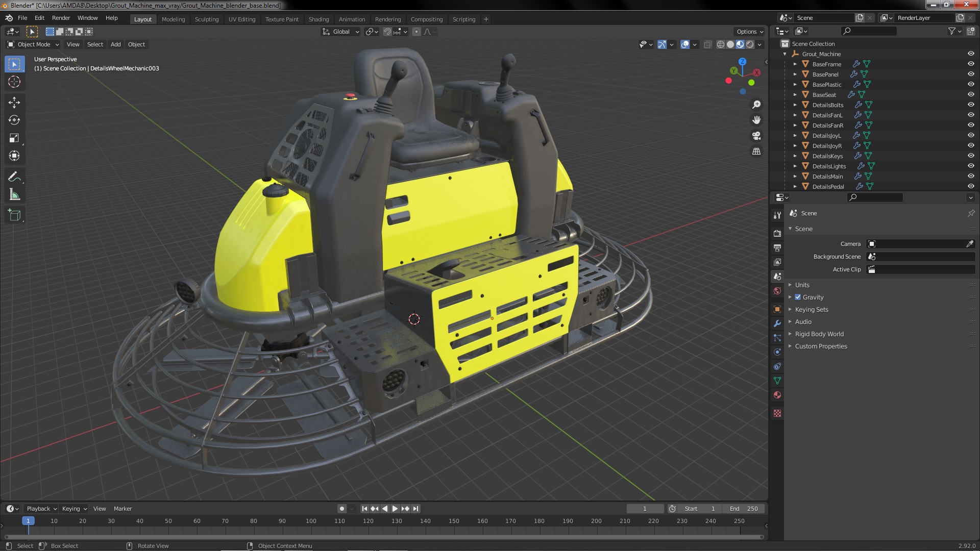Open the Playback popover in timeline
The image size is (980, 551).
[41, 509]
